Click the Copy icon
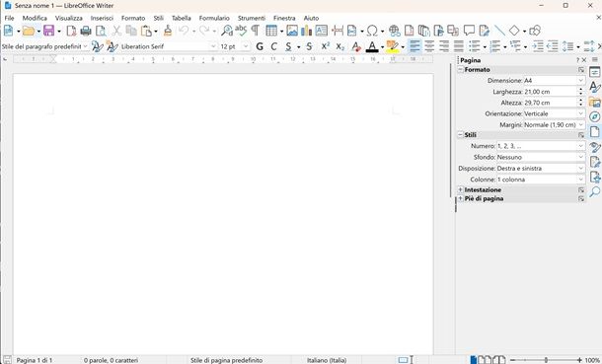Viewport: 602px width, 364px height. (x=131, y=31)
